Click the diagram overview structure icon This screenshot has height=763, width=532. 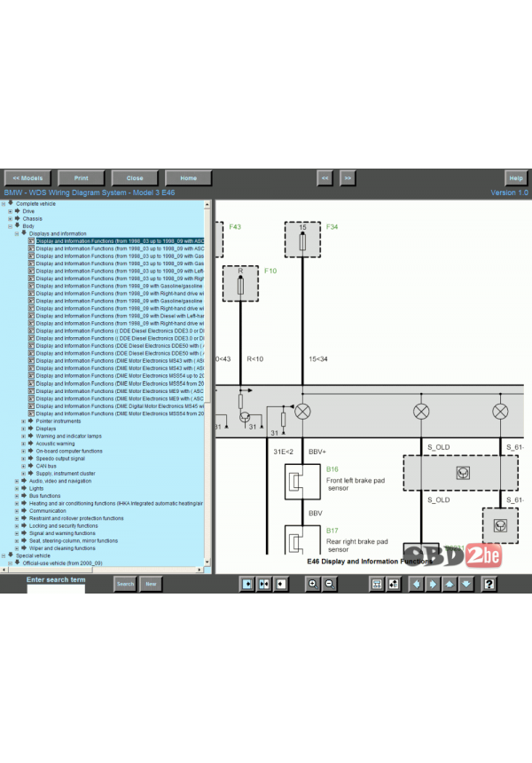coord(376,584)
